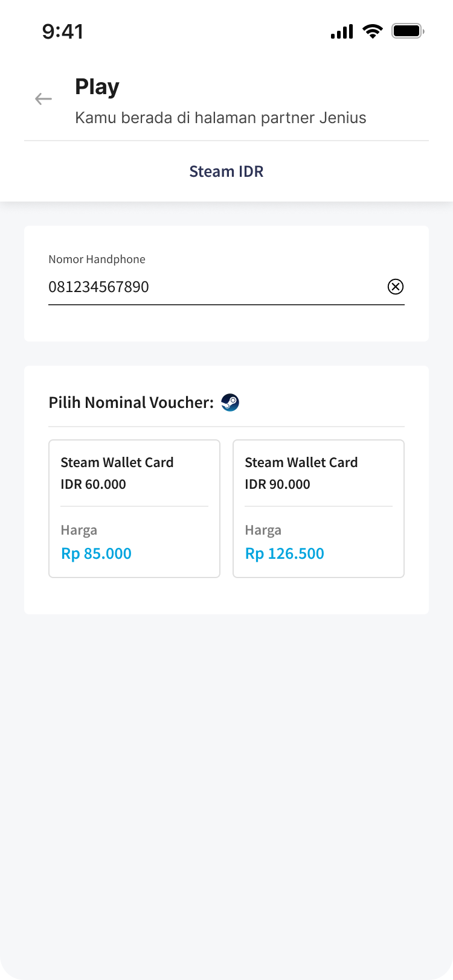Tap the back arrow beside Play
The height and width of the screenshot is (980, 453).
43,99
